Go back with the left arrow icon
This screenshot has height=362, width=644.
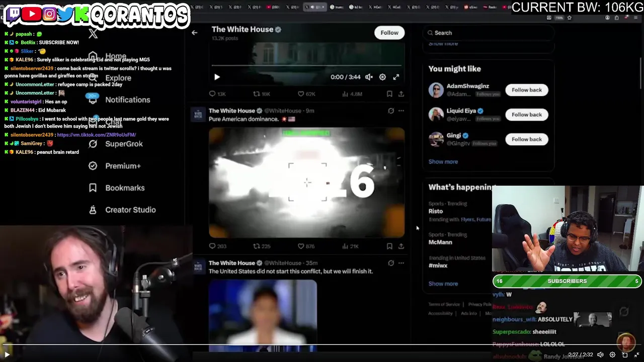(x=194, y=33)
